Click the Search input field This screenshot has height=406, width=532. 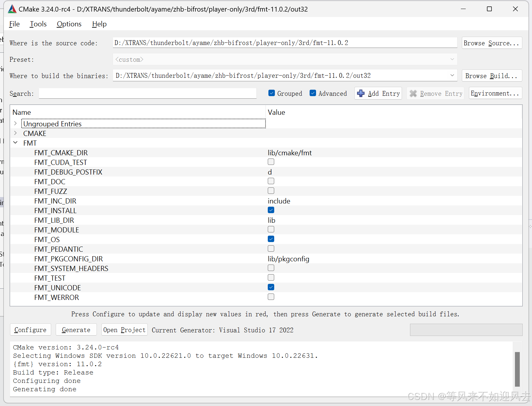click(148, 93)
